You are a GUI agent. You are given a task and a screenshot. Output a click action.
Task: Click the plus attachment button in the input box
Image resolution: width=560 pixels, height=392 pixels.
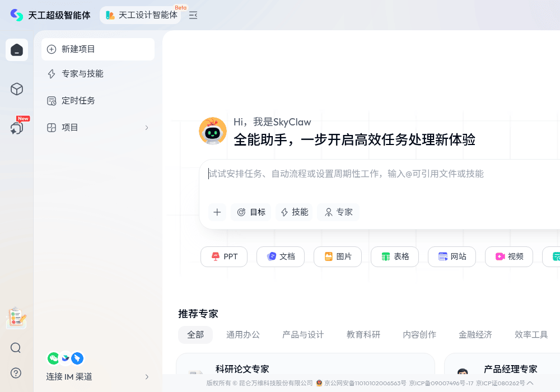click(217, 212)
